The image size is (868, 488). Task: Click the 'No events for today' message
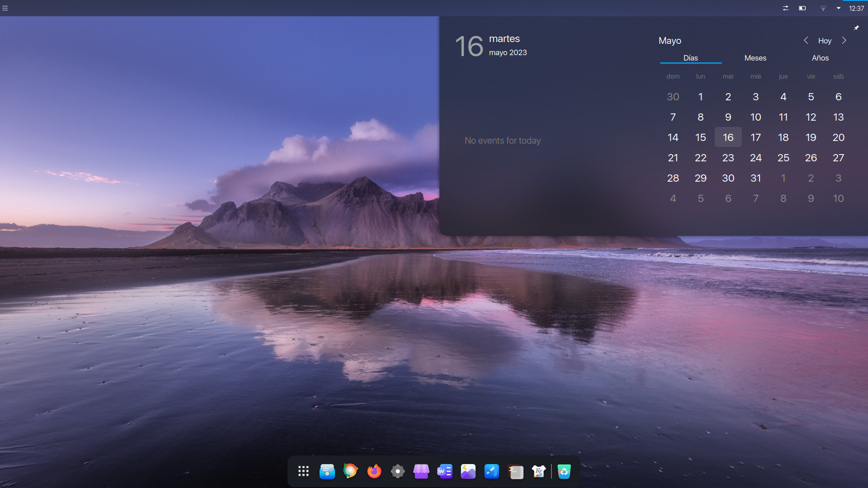[x=502, y=141]
